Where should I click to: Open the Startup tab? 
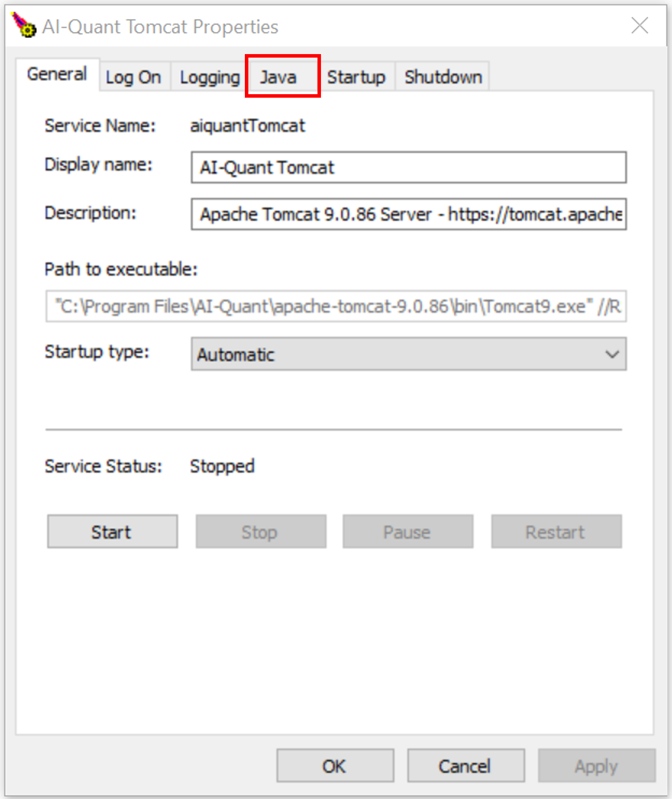[357, 77]
